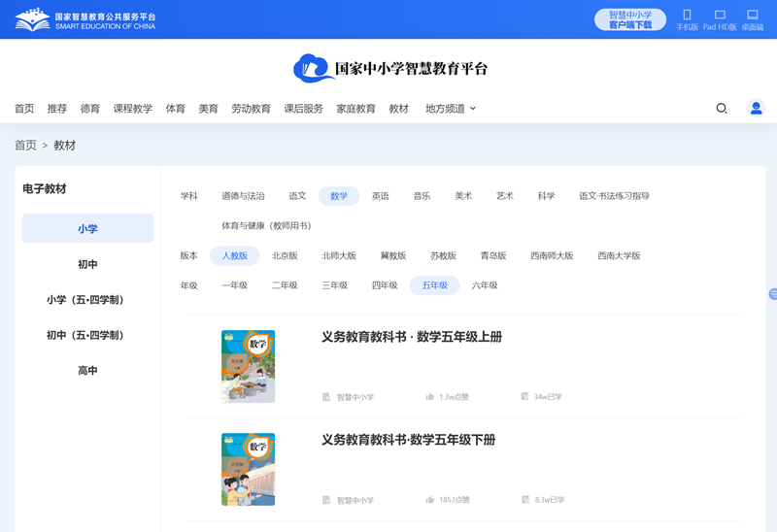Select the 北师大版 edition
This screenshot has height=532, width=777.
[x=339, y=255]
